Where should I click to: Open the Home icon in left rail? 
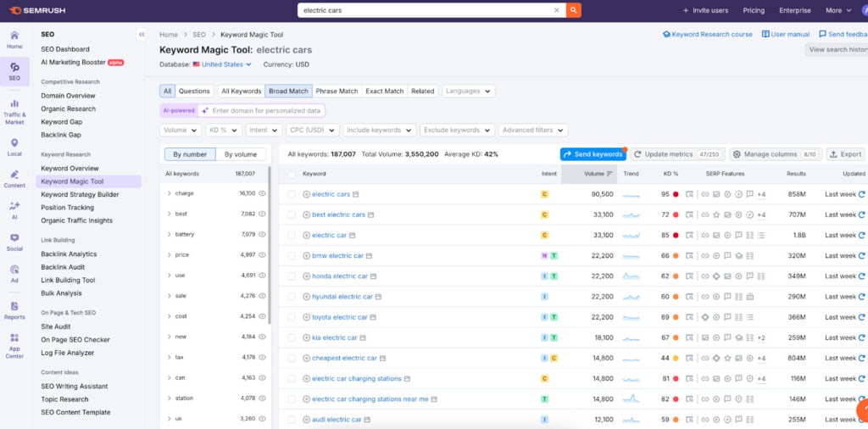[14, 35]
